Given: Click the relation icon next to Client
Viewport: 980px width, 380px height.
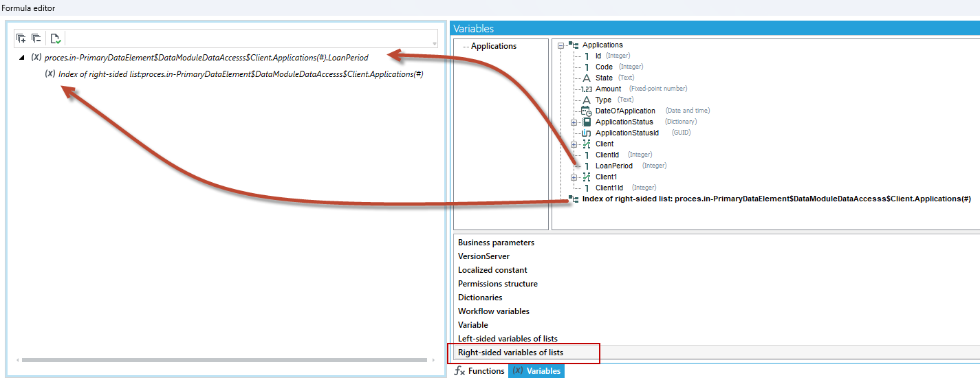Looking at the screenshot, I should (x=587, y=144).
